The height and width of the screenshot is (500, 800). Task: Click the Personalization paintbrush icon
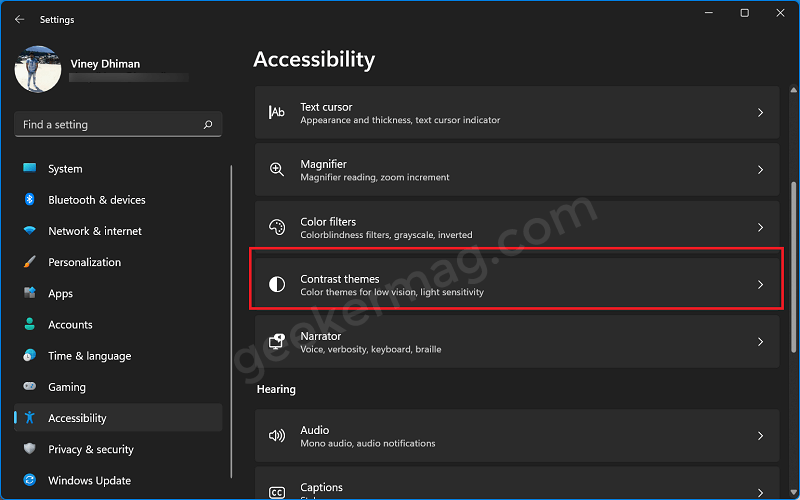click(x=30, y=262)
